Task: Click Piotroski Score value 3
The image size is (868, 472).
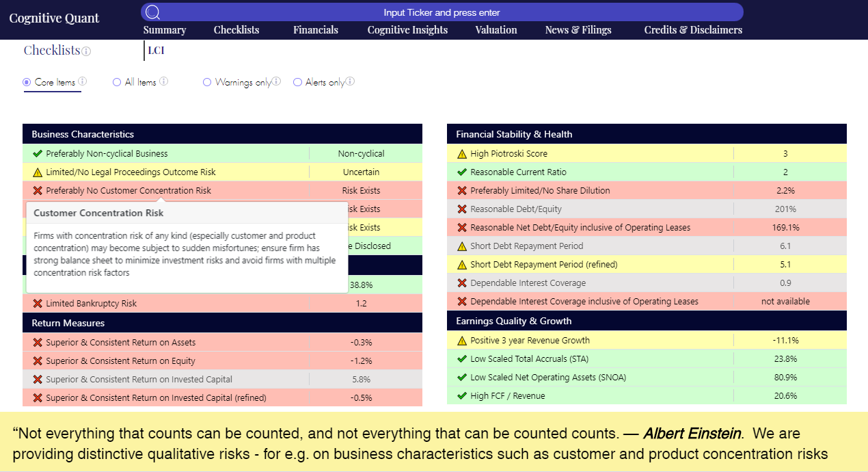Action: 785,154
